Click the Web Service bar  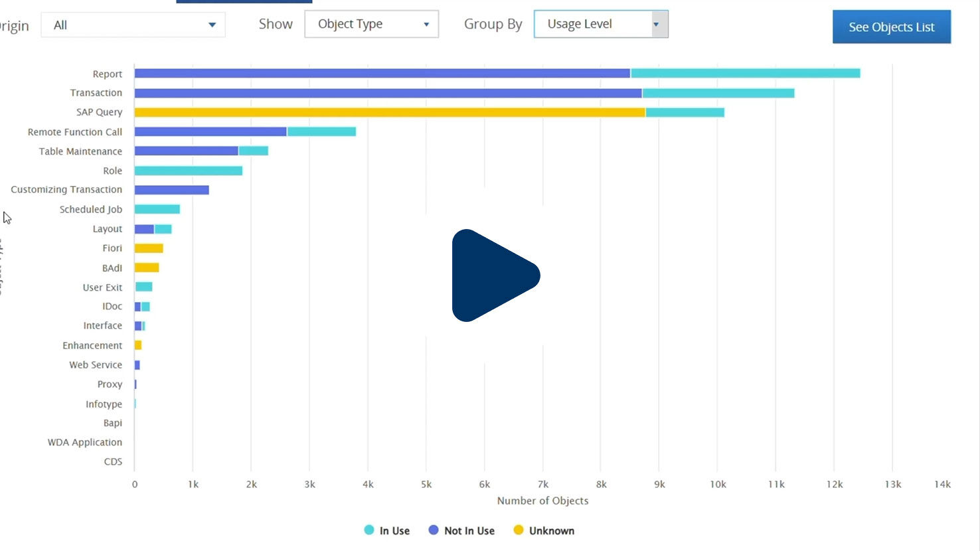[137, 365]
